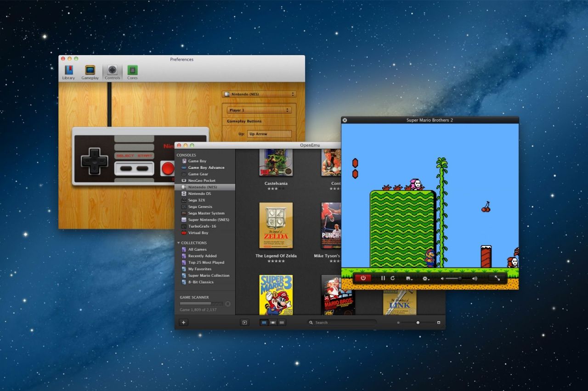This screenshot has width=588, height=391.
Task: Pause the Super Mario Brothers 2 game
Action: click(x=383, y=278)
